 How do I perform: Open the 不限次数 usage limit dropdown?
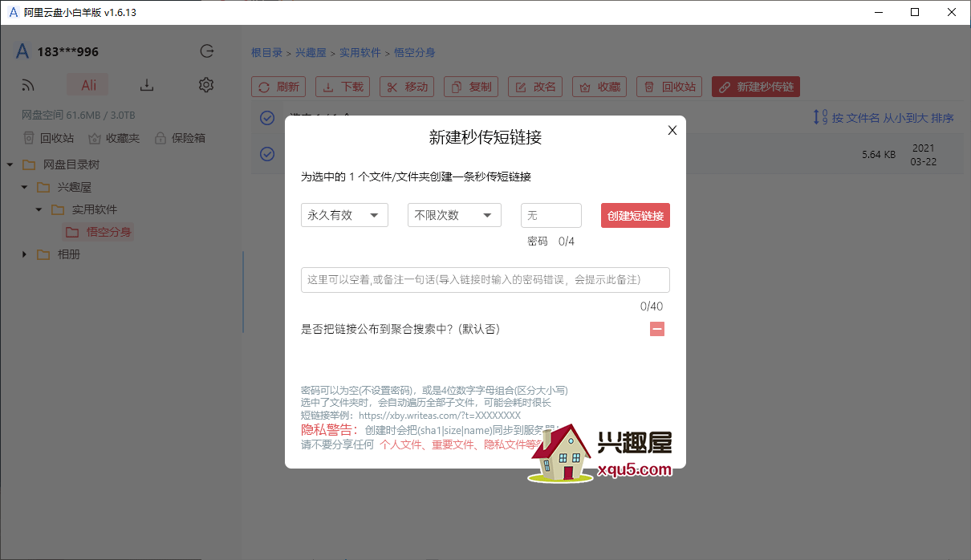point(454,215)
